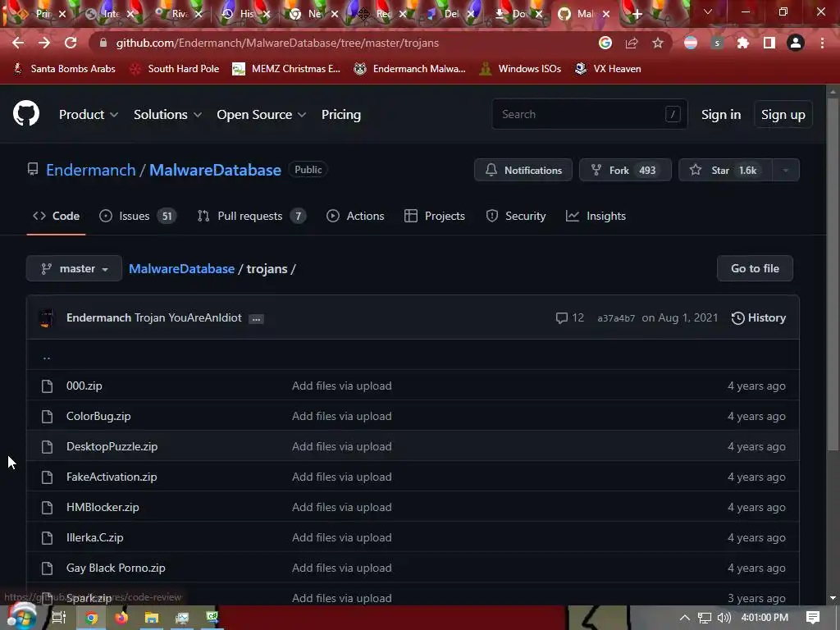
Task: Open the Extensions puzzle icon
Action: (x=743, y=43)
